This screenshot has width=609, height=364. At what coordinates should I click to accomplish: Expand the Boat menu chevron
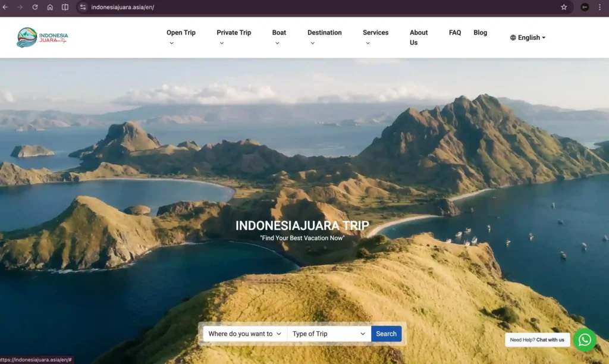(277, 43)
